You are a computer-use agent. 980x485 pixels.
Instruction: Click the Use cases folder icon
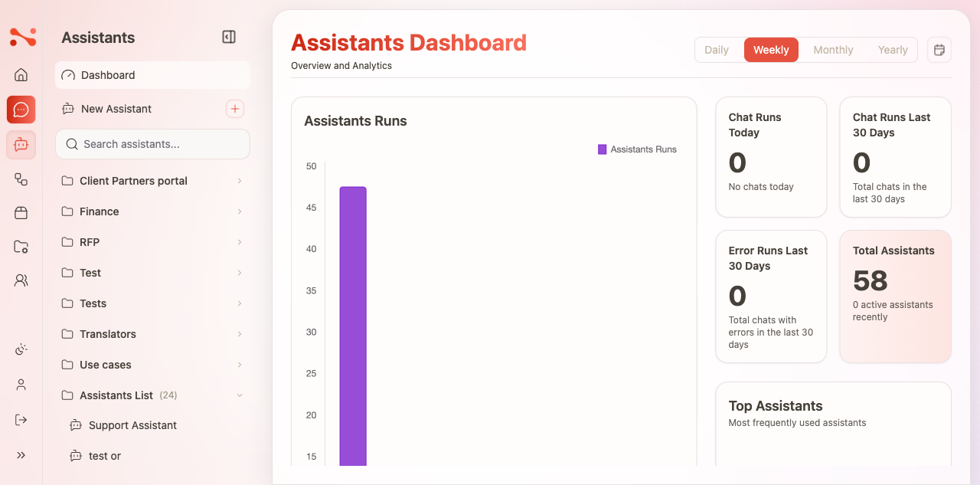(67, 365)
